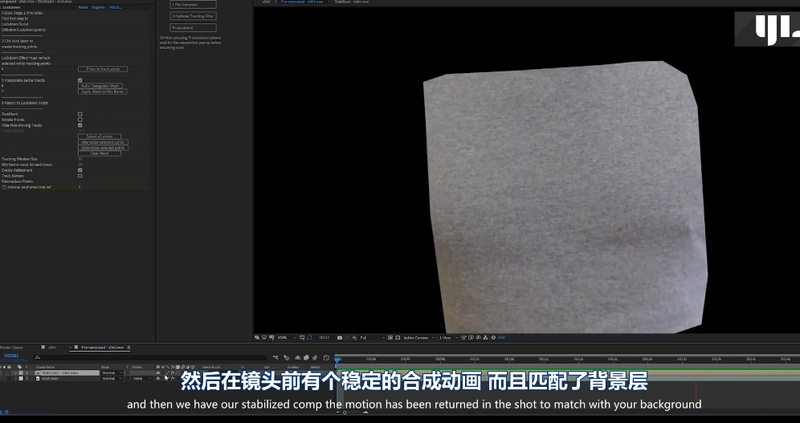The height and width of the screenshot is (423, 800).
Task: Click the Select all points button
Action: click(99, 136)
